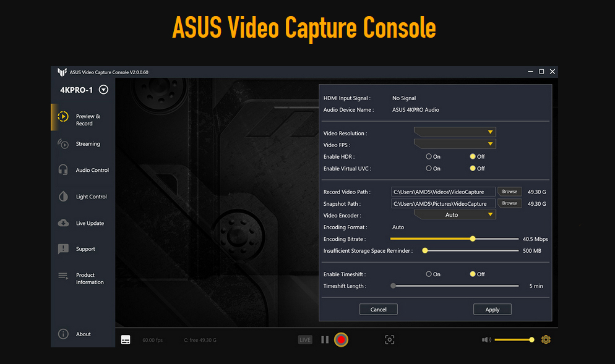Adjust the Encoding Bitrate slider

[x=473, y=239]
